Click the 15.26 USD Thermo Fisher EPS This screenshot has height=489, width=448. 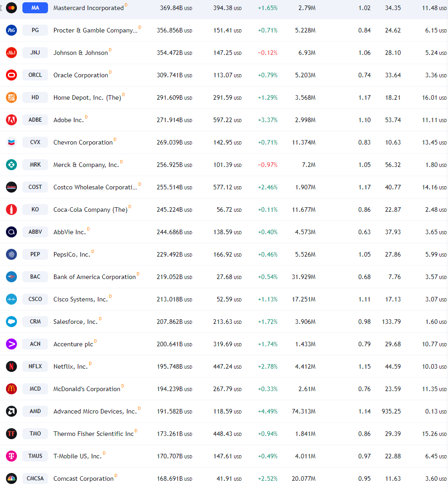point(434,434)
